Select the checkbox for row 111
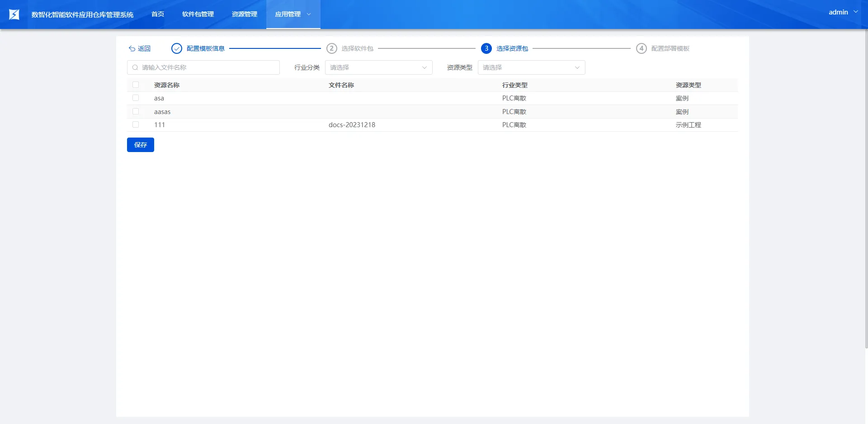The image size is (868, 424). click(x=136, y=124)
